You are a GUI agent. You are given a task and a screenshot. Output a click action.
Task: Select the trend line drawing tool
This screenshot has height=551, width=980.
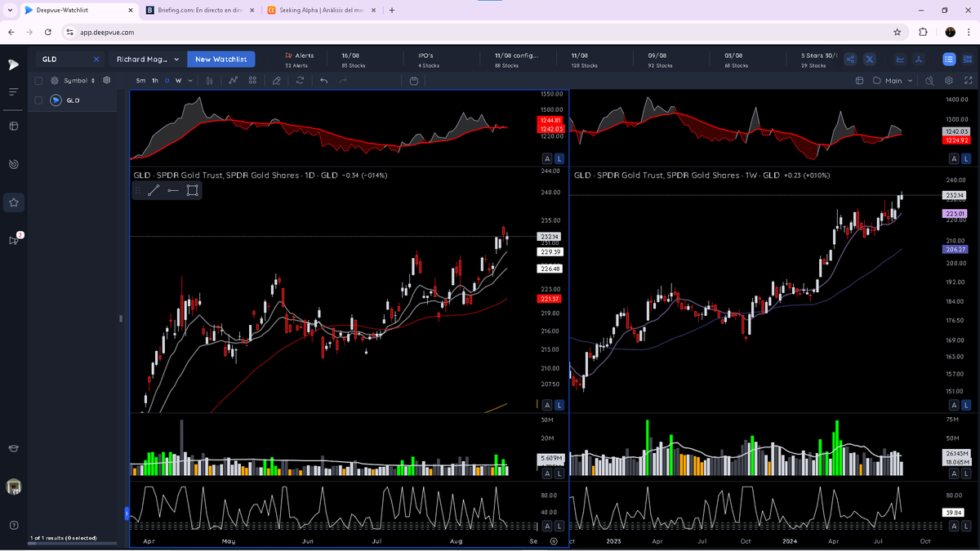coord(153,190)
